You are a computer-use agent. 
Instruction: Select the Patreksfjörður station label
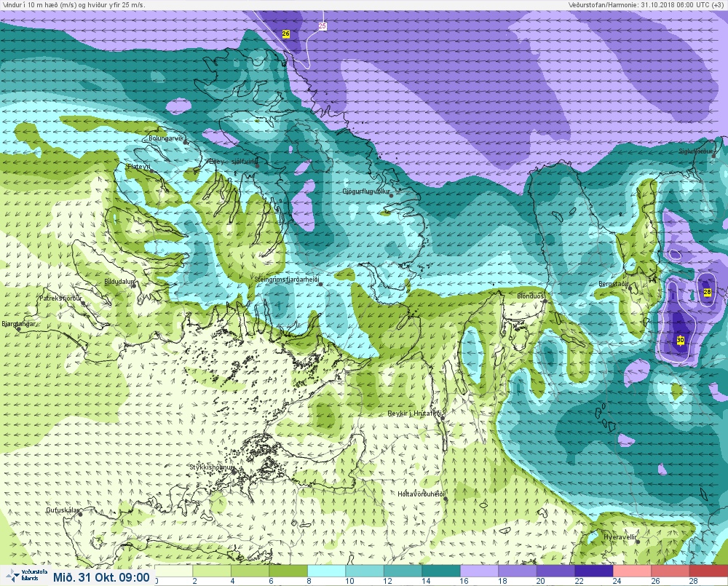[x=60, y=298]
